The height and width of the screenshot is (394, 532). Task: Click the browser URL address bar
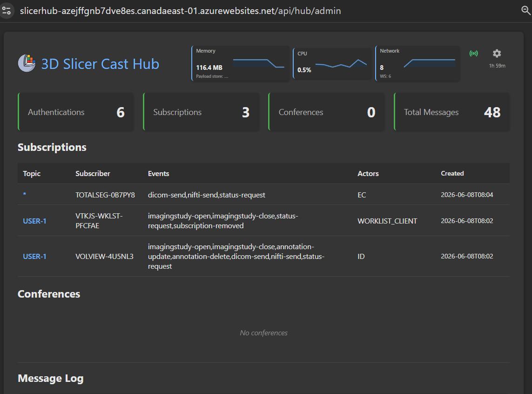click(x=180, y=11)
